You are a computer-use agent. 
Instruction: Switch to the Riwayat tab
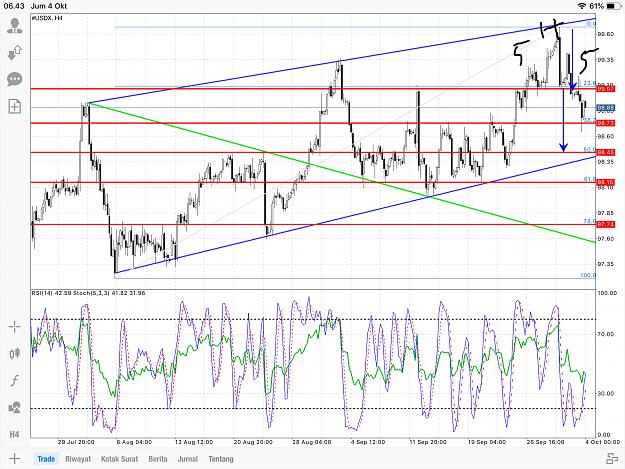pyautogui.click(x=78, y=459)
